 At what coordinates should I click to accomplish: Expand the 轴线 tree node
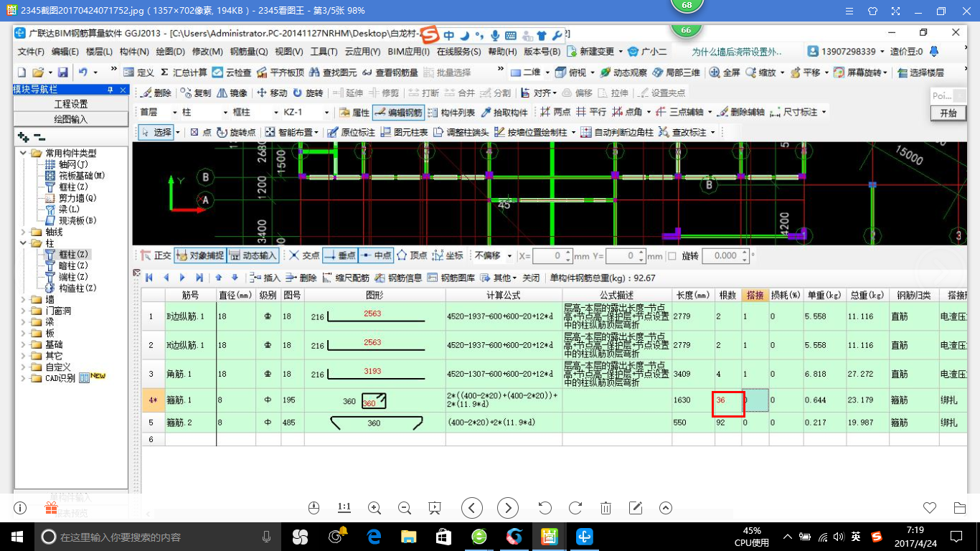[24, 232]
